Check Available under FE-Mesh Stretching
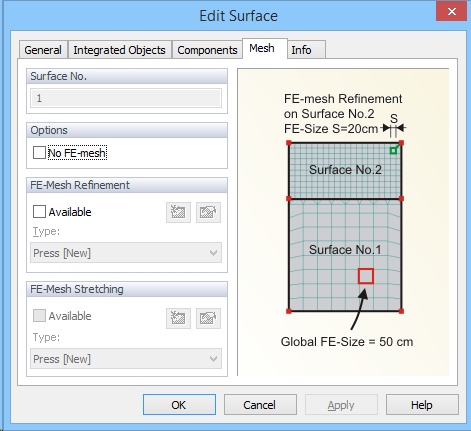Screen dimensions: 471x431 click(x=39, y=316)
